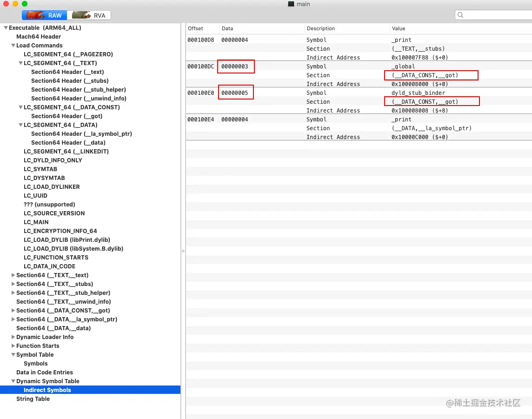The width and height of the screenshot is (532, 419).
Task: Click the Offset column header
Action: click(x=195, y=28)
